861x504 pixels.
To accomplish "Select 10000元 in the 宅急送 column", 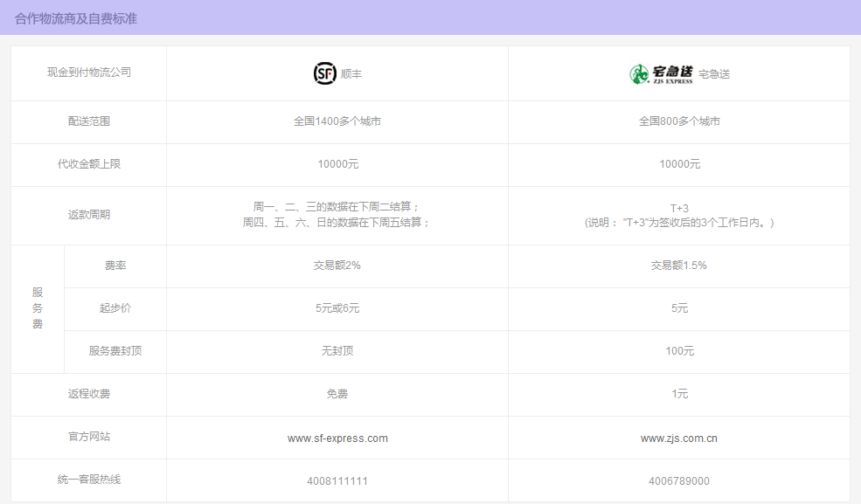I will (680, 164).
